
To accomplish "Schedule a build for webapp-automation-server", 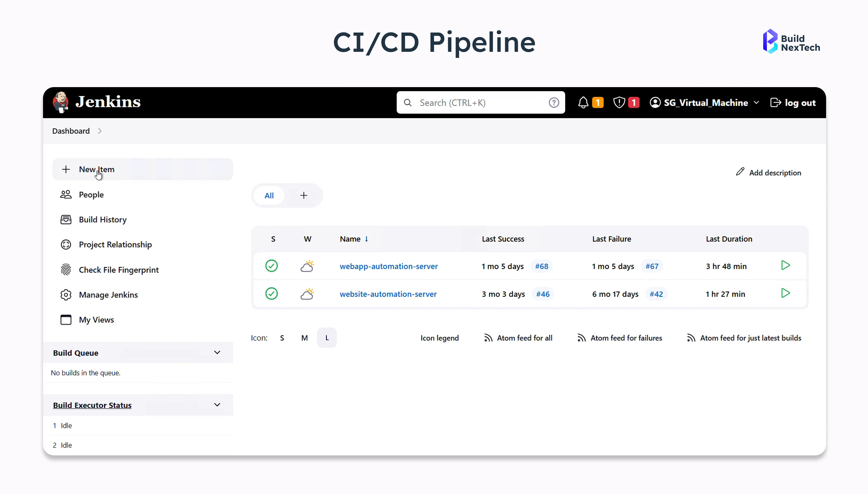I will tap(786, 266).
